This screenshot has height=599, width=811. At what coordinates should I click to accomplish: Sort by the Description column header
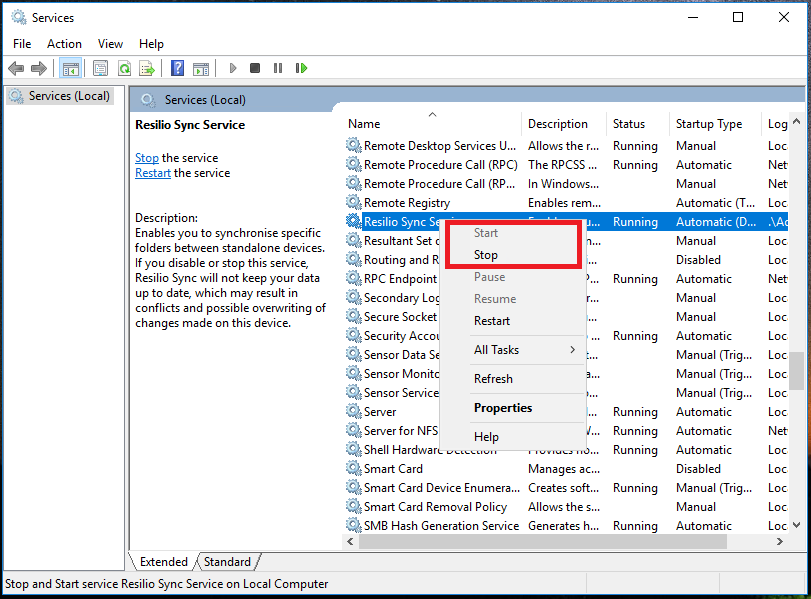click(x=563, y=124)
